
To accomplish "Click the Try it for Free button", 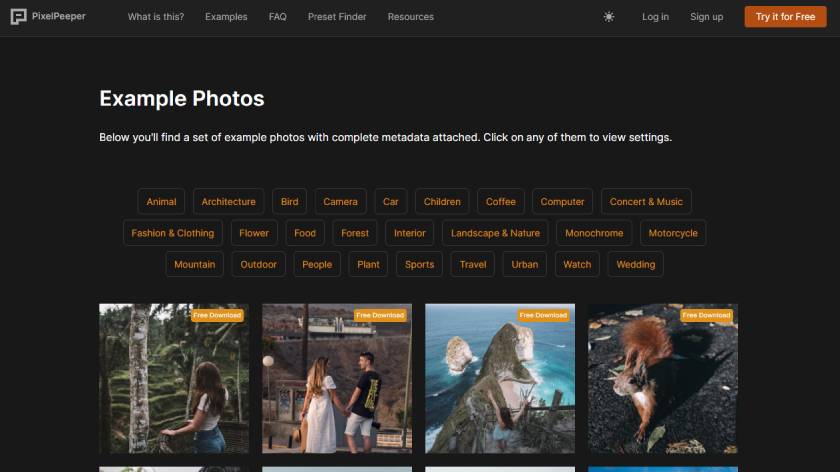I will 785,17.
